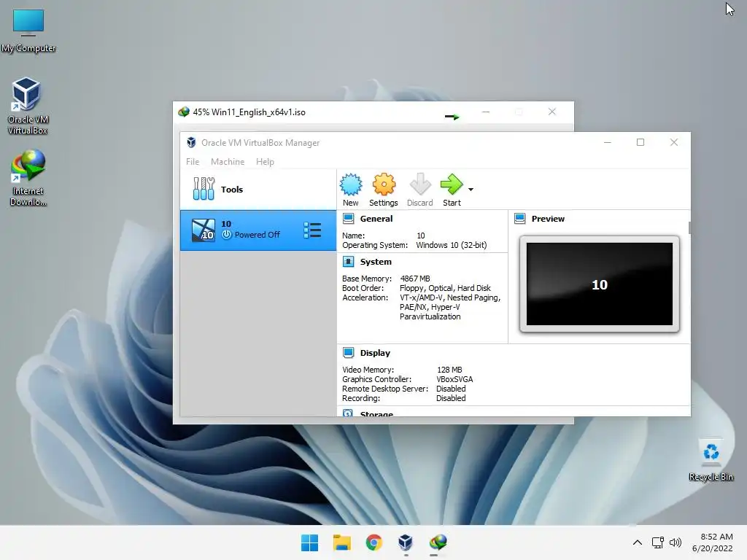Click the Internet Download Manager taskbar icon
Screen dimensions: 747x560
point(438,542)
